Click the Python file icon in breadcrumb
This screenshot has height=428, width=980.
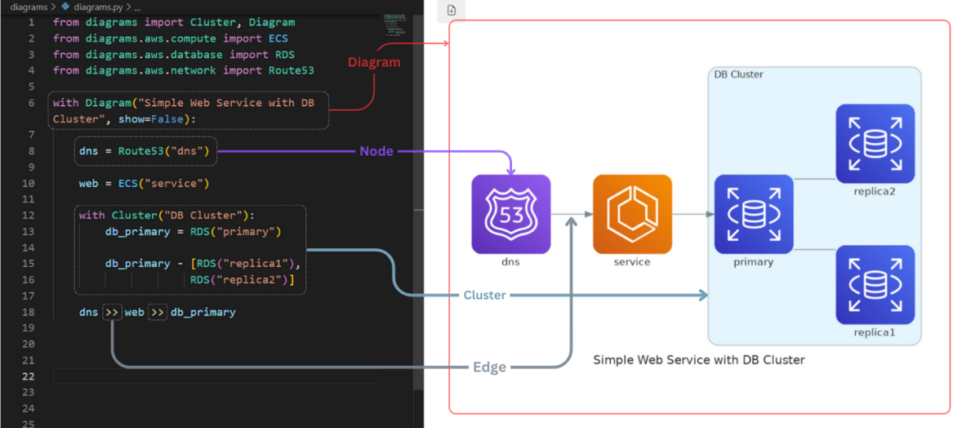(x=66, y=7)
